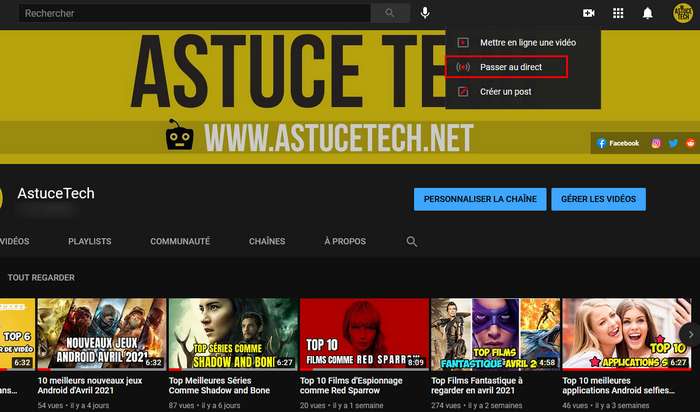Open Top Films Fantastique Avril thumbnail
This screenshot has width=700, height=412.
point(496,334)
